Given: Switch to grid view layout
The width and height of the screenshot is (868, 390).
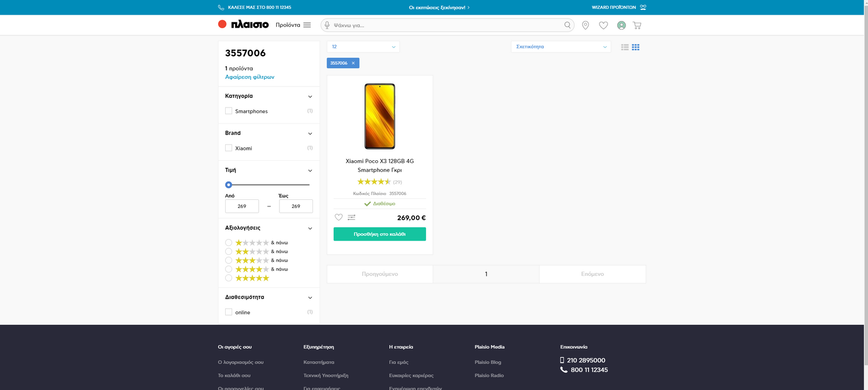Looking at the screenshot, I should point(636,47).
